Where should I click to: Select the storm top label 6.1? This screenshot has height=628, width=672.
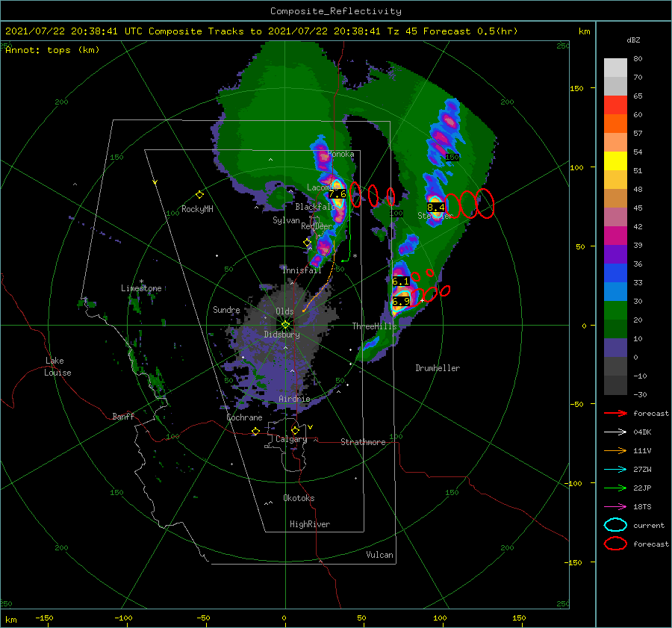coord(400,282)
